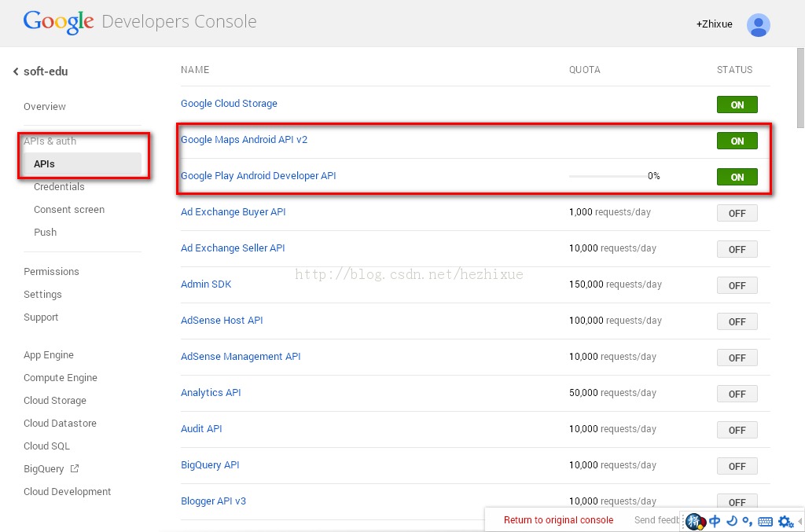Click the Google logo
This screenshot has width=805, height=532.
(58, 22)
